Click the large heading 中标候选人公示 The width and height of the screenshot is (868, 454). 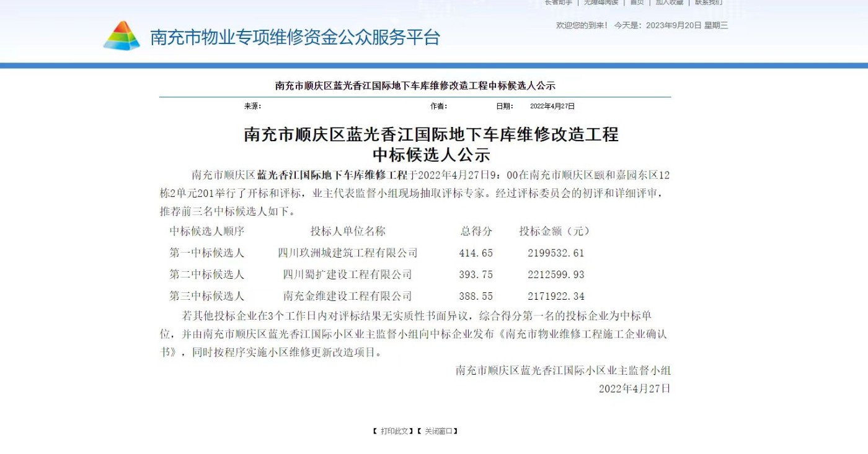pos(432,154)
